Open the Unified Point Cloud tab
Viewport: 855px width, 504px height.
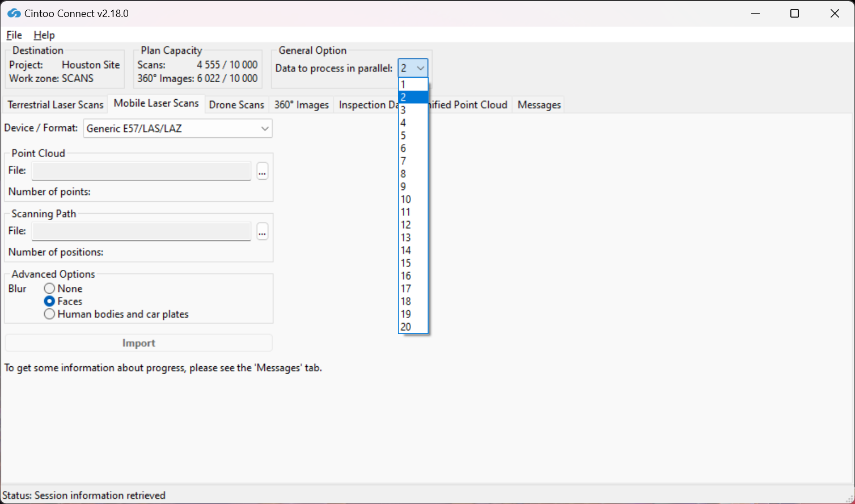coord(469,105)
